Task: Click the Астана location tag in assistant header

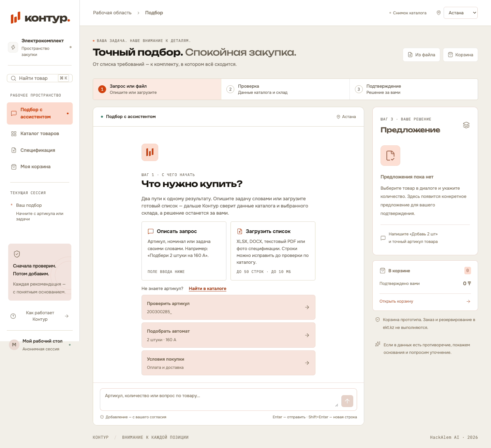Action: click(346, 117)
